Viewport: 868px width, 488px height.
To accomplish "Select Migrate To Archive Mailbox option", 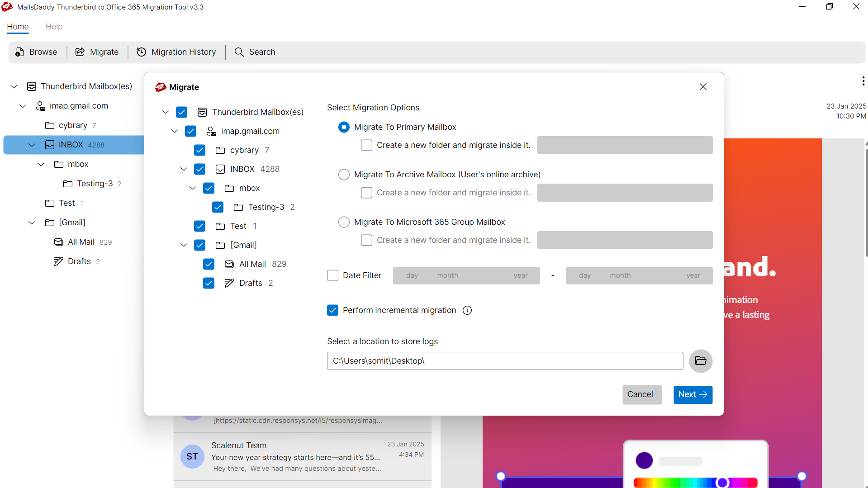I will point(344,175).
